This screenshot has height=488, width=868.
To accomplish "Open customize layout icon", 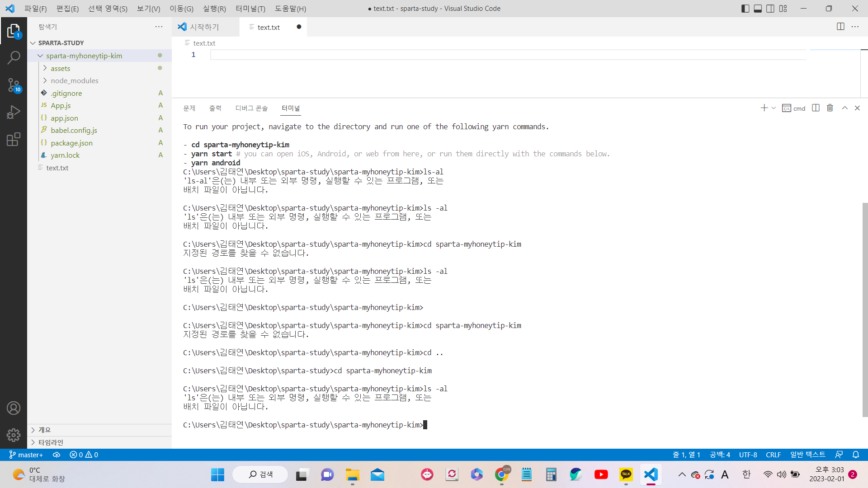I will 783,9.
